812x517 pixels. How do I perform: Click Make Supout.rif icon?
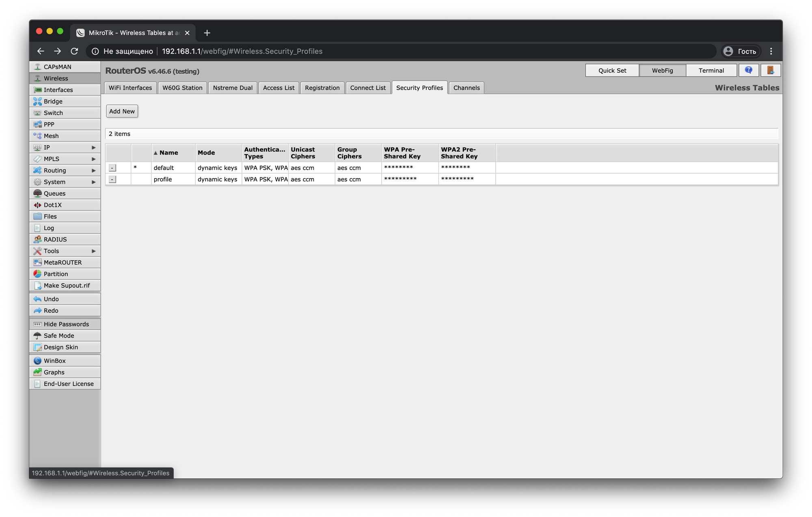click(38, 286)
